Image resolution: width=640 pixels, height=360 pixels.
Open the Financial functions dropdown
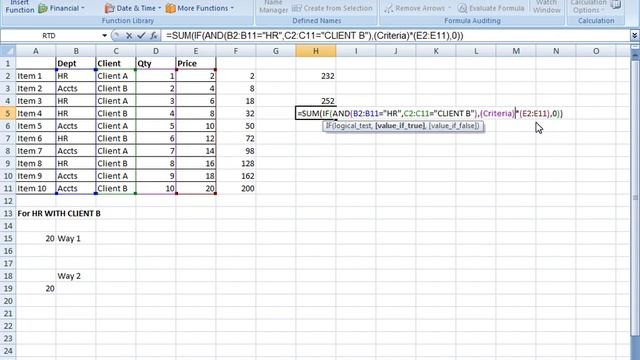click(x=61, y=8)
